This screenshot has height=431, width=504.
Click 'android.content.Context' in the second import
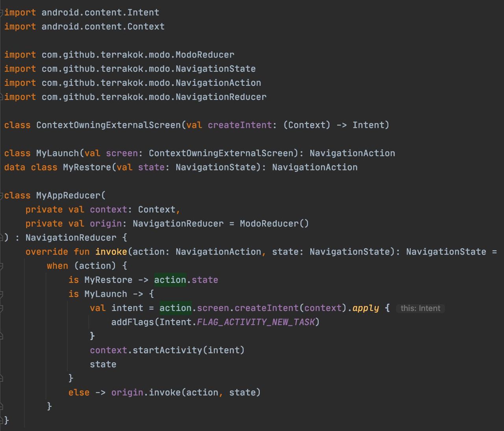point(103,27)
